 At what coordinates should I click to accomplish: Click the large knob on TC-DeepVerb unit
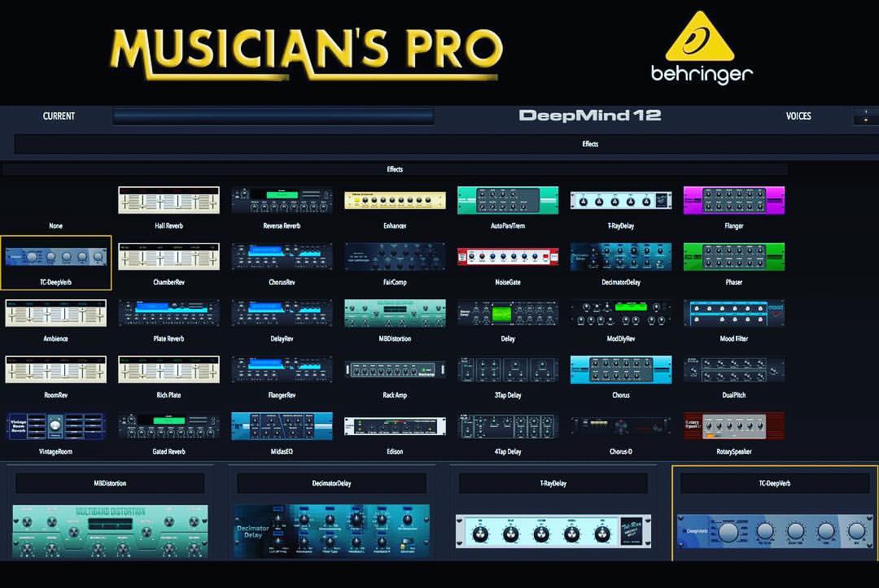coord(728,531)
